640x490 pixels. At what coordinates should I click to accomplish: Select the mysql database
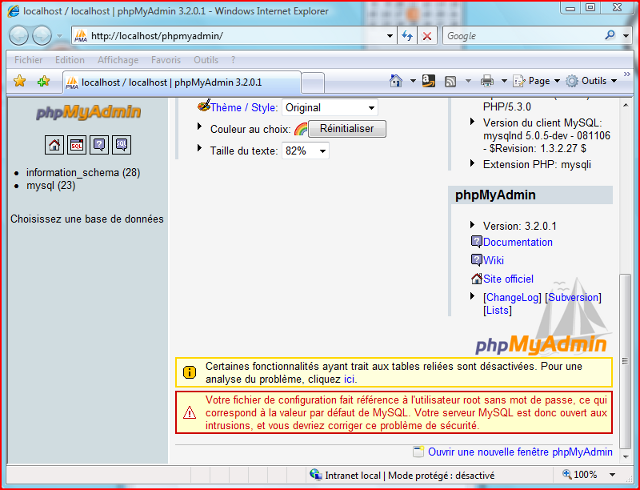[x=51, y=186]
